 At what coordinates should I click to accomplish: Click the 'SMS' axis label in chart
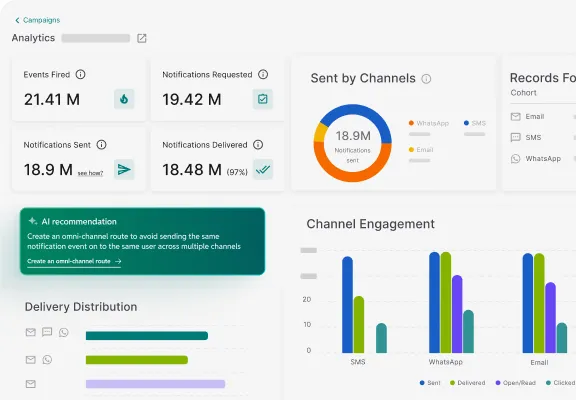point(358,362)
